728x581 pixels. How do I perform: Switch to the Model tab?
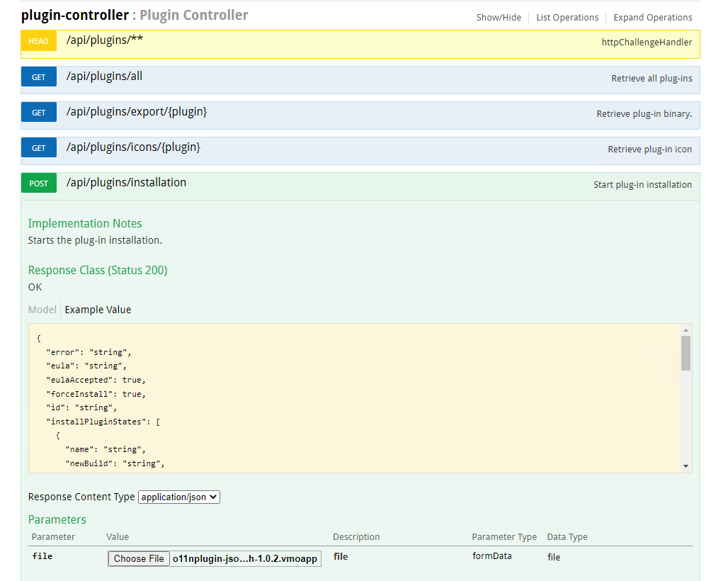[x=42, y=310]
